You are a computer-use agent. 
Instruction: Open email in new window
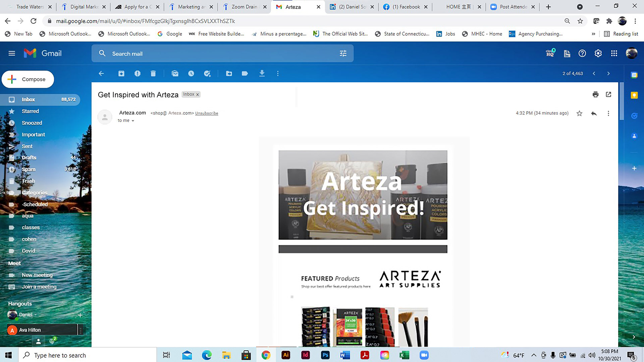(x=608, y=94)
